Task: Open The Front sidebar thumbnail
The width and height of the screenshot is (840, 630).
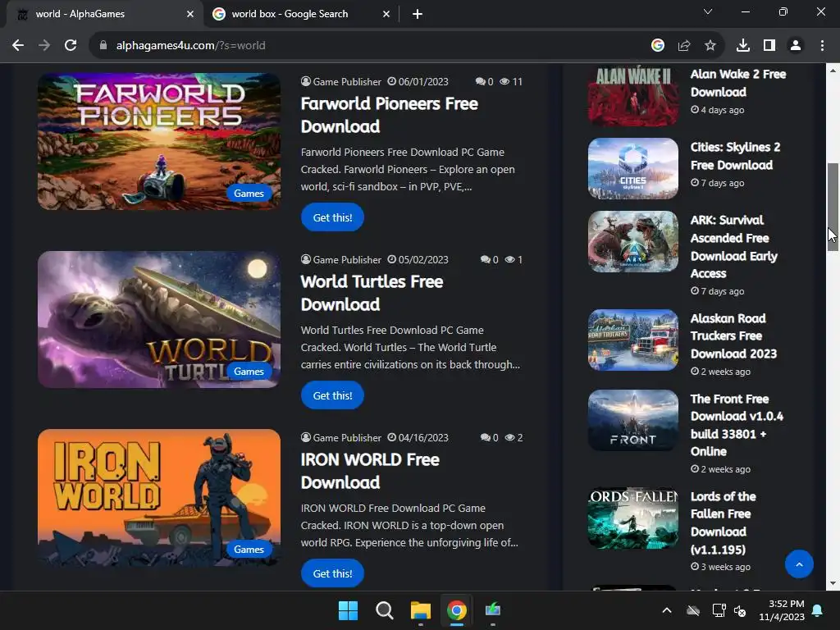Action: 632,420
